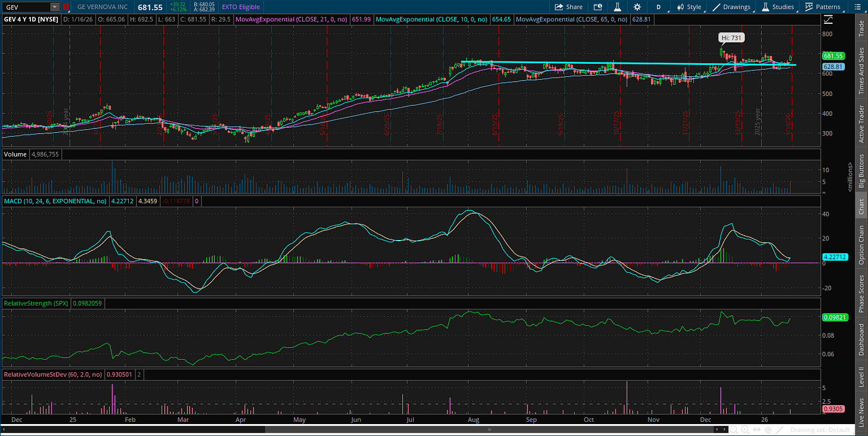Image resolution: width=868 pixels, height=436 pixels.
Task: Click the pan/expand time axis icon
Action: point(758,429)
